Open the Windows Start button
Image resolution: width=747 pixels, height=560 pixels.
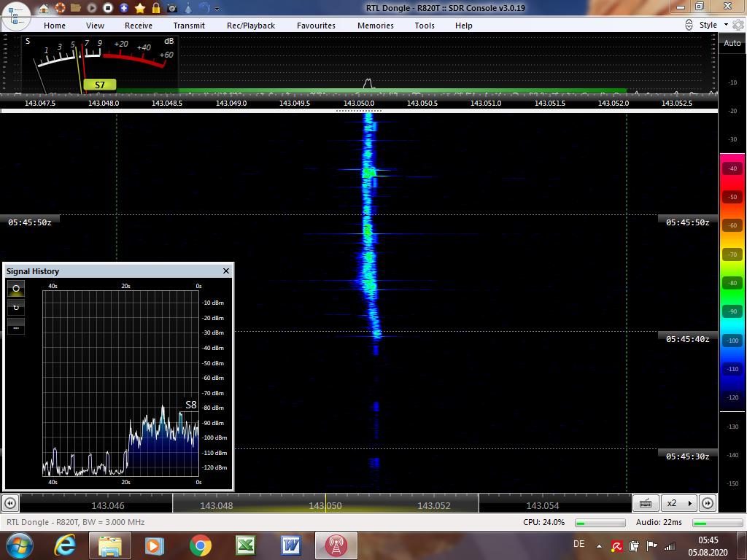pos(20,545)
